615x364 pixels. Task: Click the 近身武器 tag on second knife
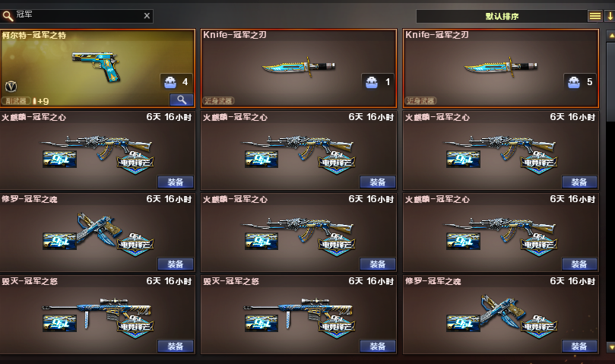point(420,101)
